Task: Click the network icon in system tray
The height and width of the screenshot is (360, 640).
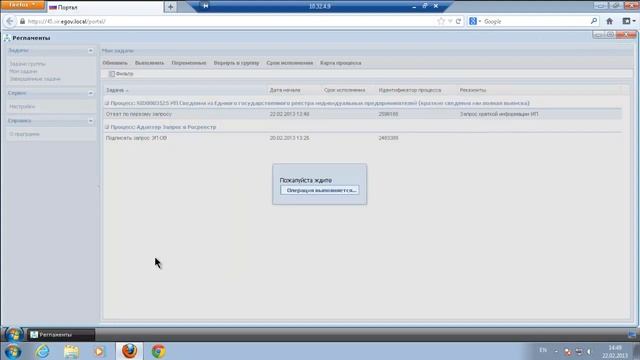Action: [x=579, y=351]
